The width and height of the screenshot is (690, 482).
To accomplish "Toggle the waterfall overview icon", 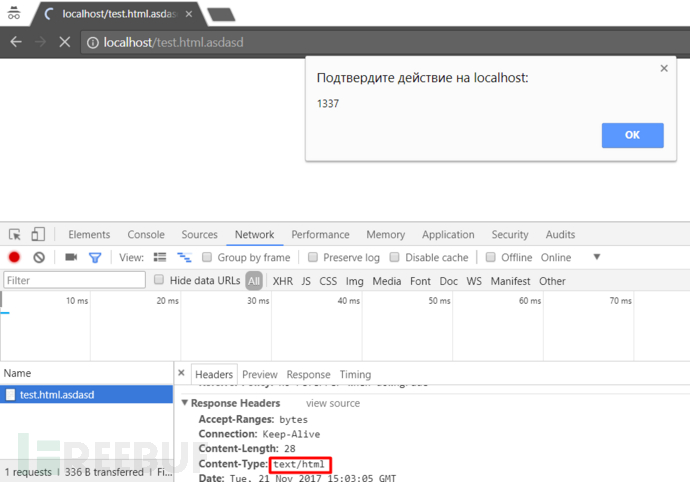I will tap(184, 257).
